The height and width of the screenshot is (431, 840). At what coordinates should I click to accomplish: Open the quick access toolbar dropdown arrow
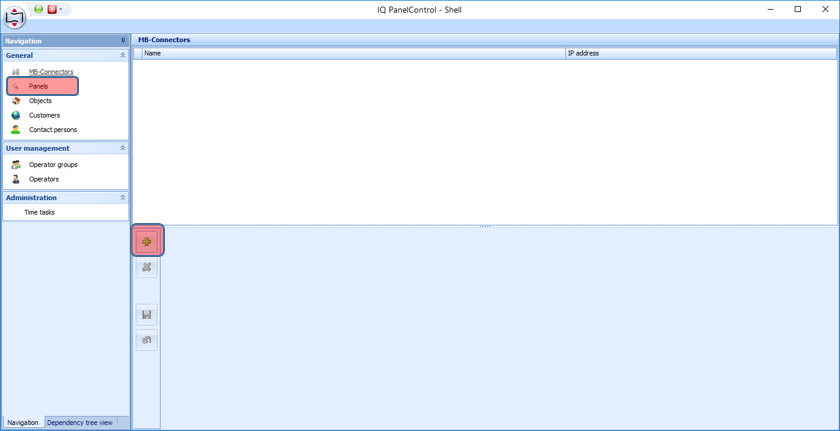click(x=61, y=10)
